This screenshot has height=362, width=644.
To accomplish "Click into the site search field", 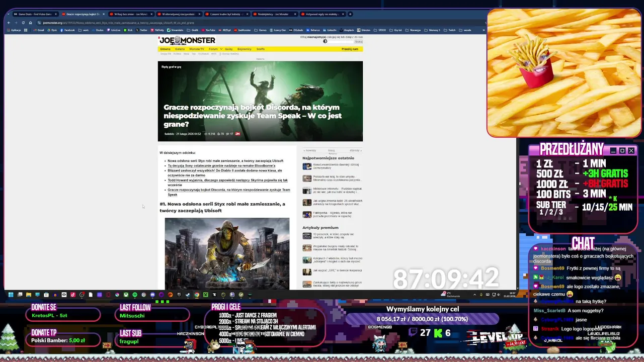I will [x=341, y=41].
